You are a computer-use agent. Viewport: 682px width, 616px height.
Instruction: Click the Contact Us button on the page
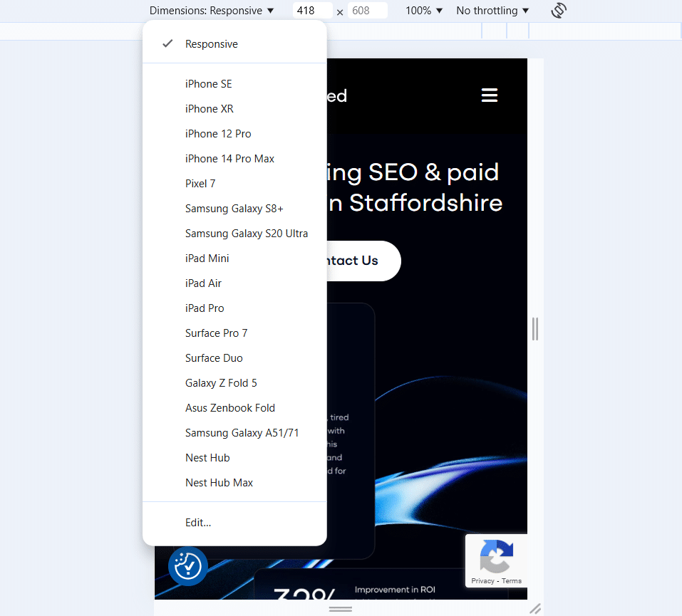click(363, 261)
